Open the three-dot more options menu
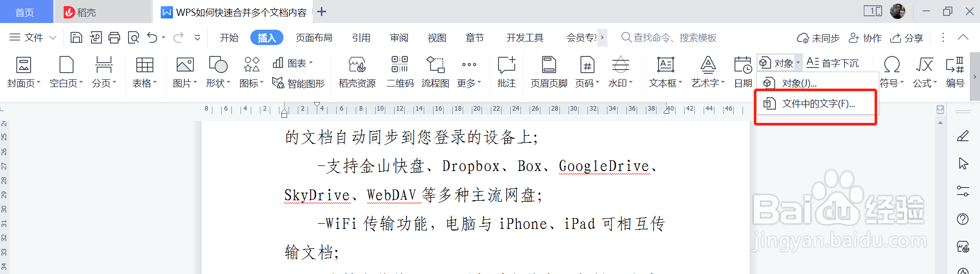 pyautogui.click(x=943, y=37)
